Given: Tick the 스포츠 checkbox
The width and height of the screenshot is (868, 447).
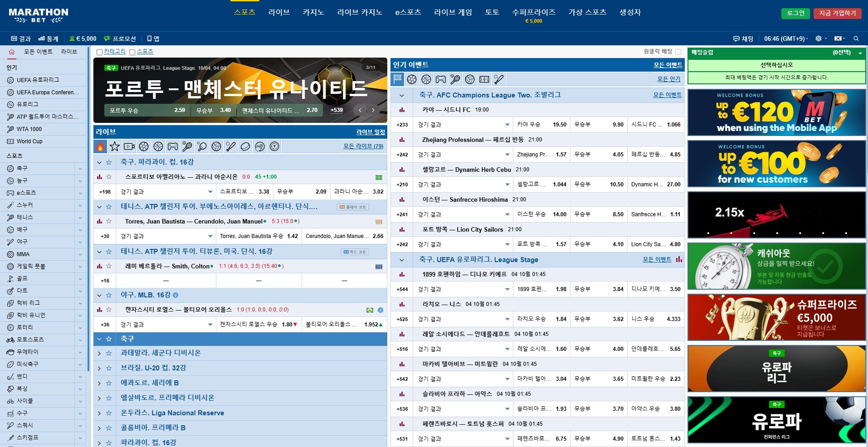Looking at the screenshot, I should [x=132, y=52].
